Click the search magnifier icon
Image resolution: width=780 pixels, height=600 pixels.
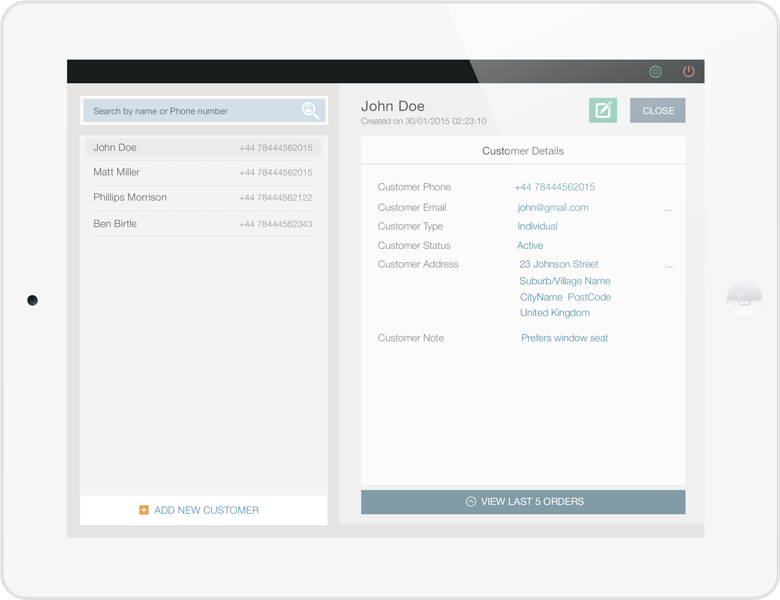click(310, 111)
